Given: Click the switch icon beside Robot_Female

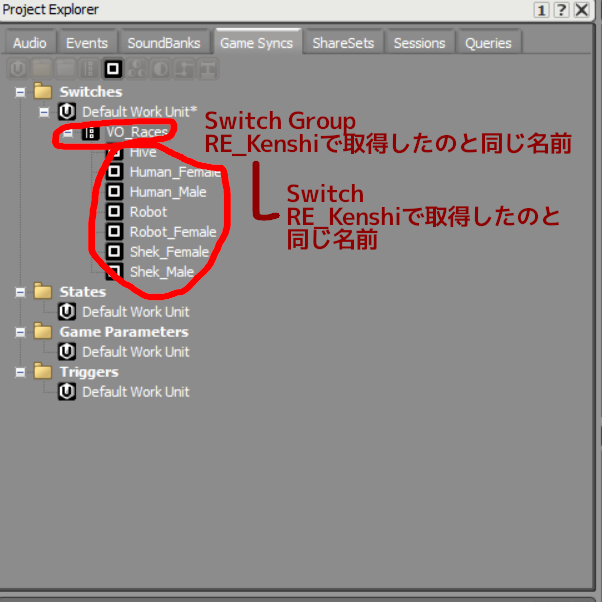Looking at the screenshot, I should point(114,231).
